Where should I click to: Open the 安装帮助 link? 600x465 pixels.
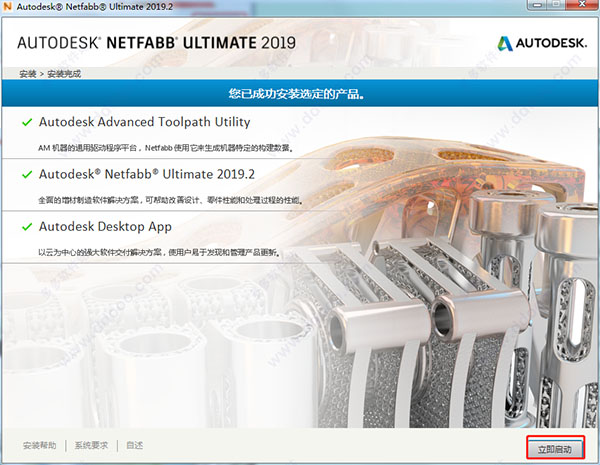pos(39,445)
